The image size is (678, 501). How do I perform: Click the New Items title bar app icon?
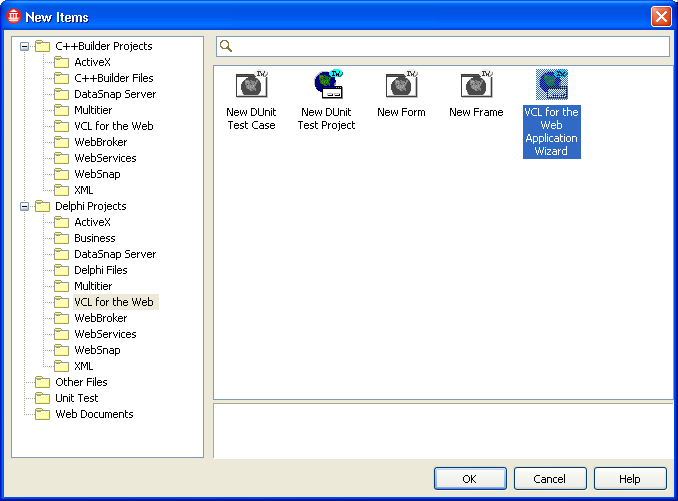[13, 16]
